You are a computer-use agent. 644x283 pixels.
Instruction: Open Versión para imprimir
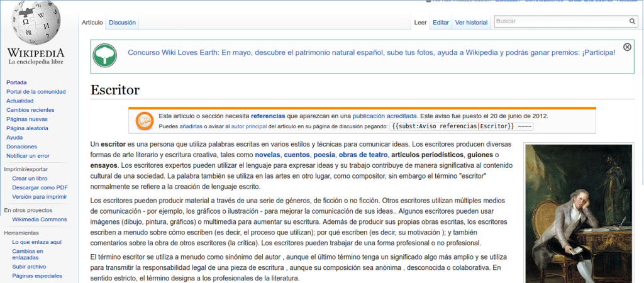coord(40,197)
